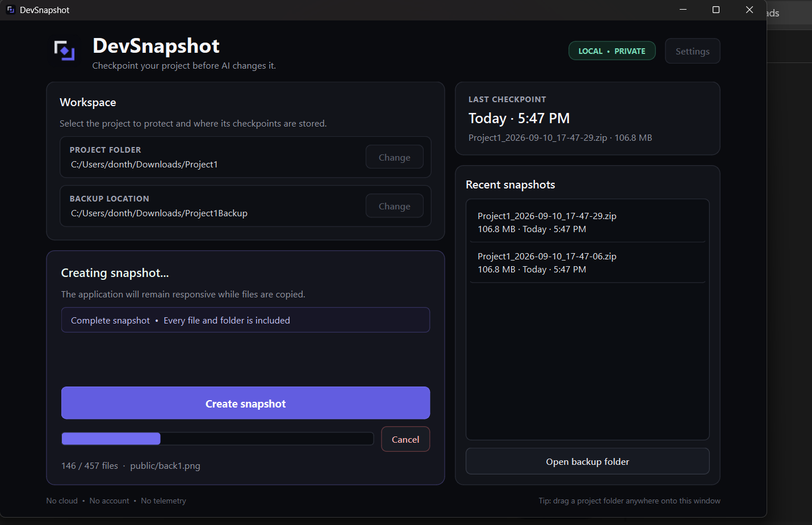Click the DevSnapshot logo icon in header
The image size is (812, 525).
tap(64, 51)
